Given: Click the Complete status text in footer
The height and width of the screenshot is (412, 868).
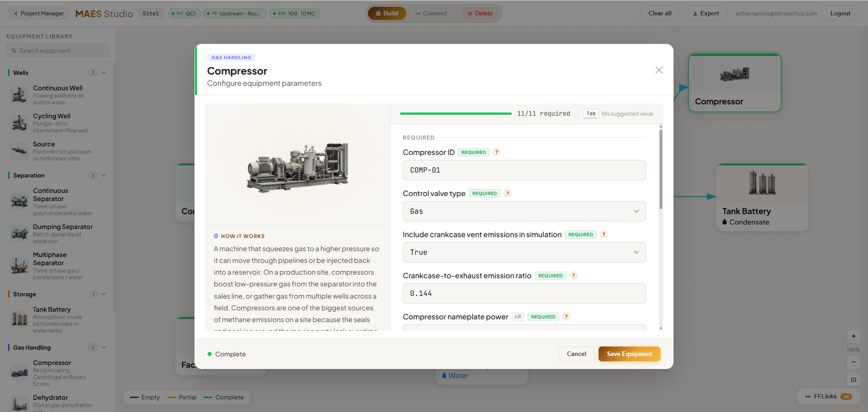Looking at the screenshot, I should [x=230, y=354].
